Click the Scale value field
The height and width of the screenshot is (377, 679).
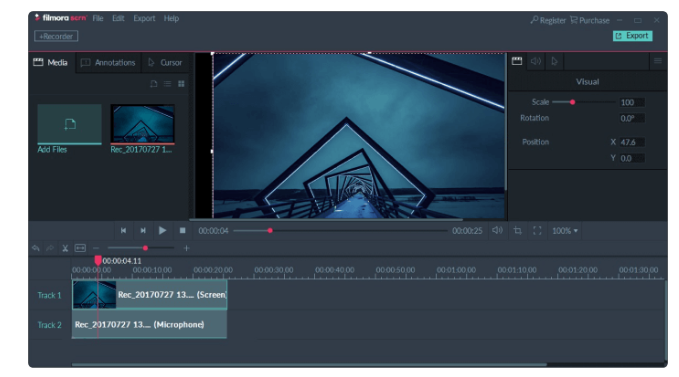click(x=632, y=103)
